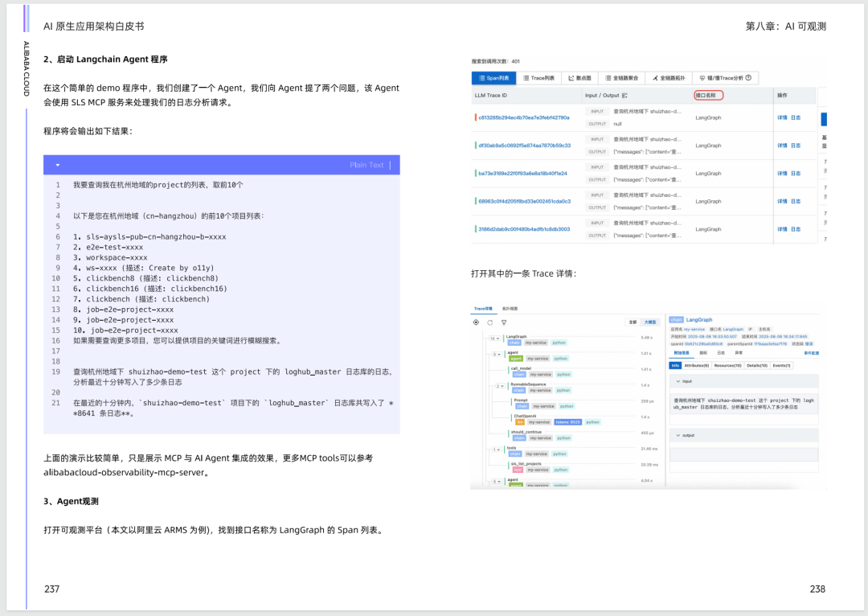Open trace ID ba73e3189e22f0f93a6e8a18b40f1e24
This screenshot has height=616, width=868.
522,174
